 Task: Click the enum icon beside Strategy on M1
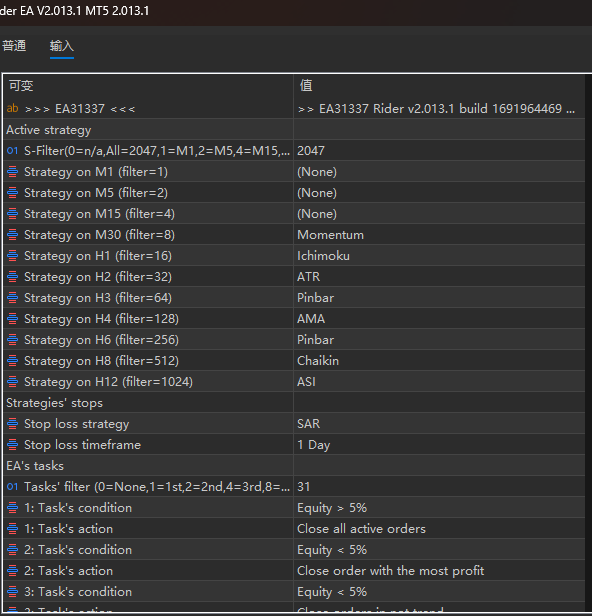click(x=13, y=172)
